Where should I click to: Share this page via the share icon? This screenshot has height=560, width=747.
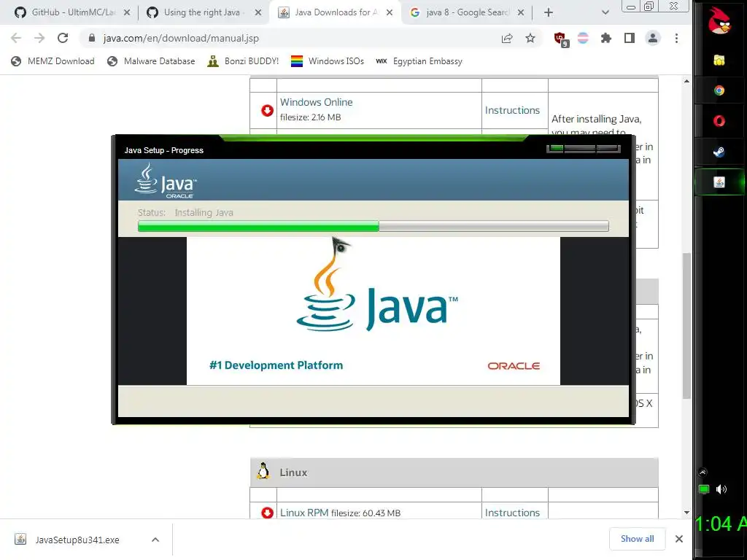tap(507, 38)
